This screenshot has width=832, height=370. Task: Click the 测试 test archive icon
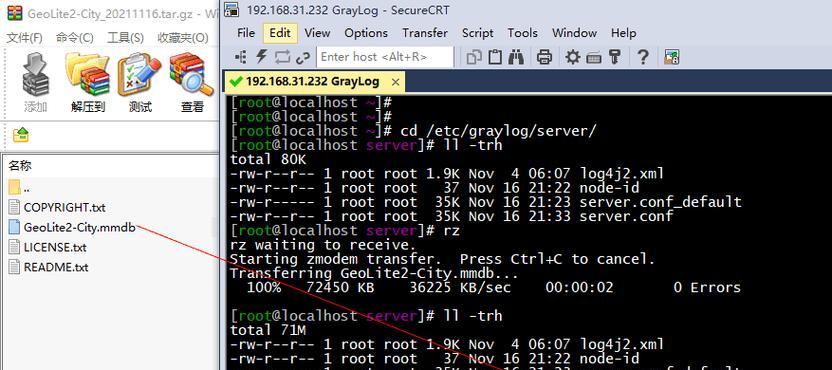click(x=140, y=82)
